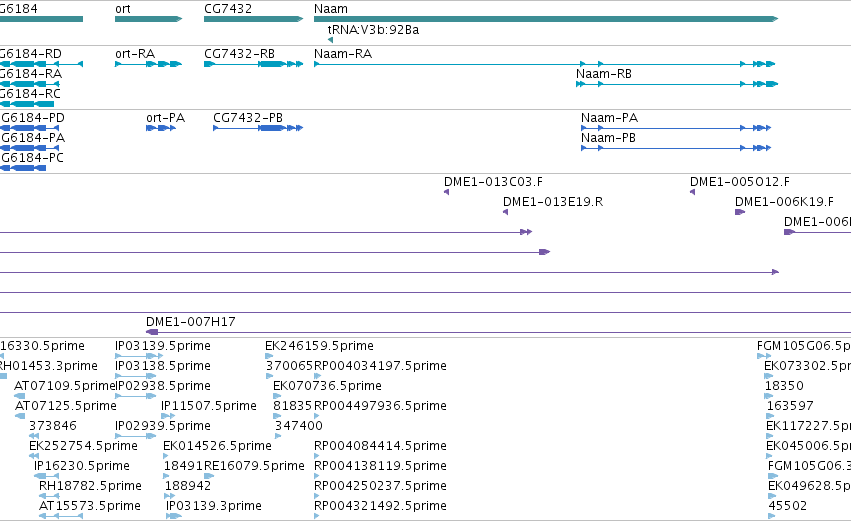Click IP16230.5prime entry
The height and width of the screenshot is (521, 851).
pos(82,466)
